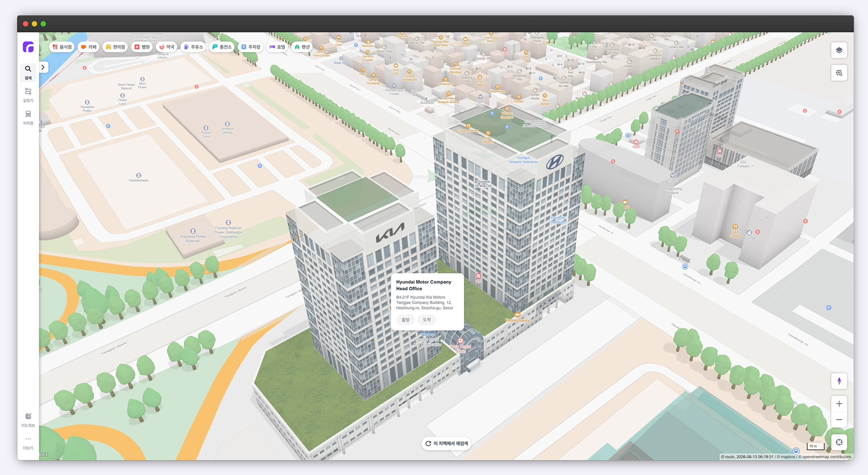The image size is (868, 475).
Task: Click the Hyundai logo on the tower
Action: tap(555, 162)
